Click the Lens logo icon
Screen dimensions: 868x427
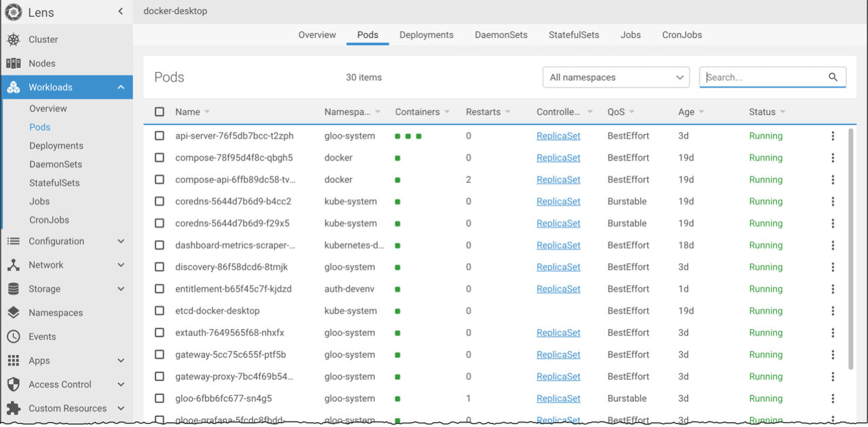14,12
